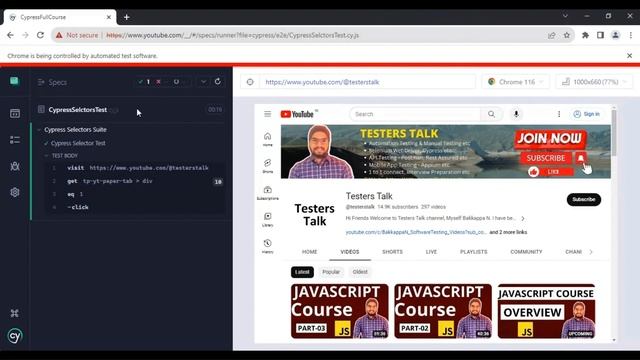Click YouTube page vertical scrollbar
The height and width of the screenshot is (360, 640).
[614, 133]
